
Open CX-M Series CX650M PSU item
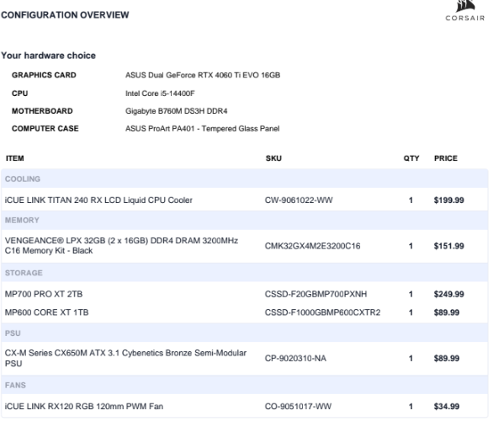(x=125, y=358)
